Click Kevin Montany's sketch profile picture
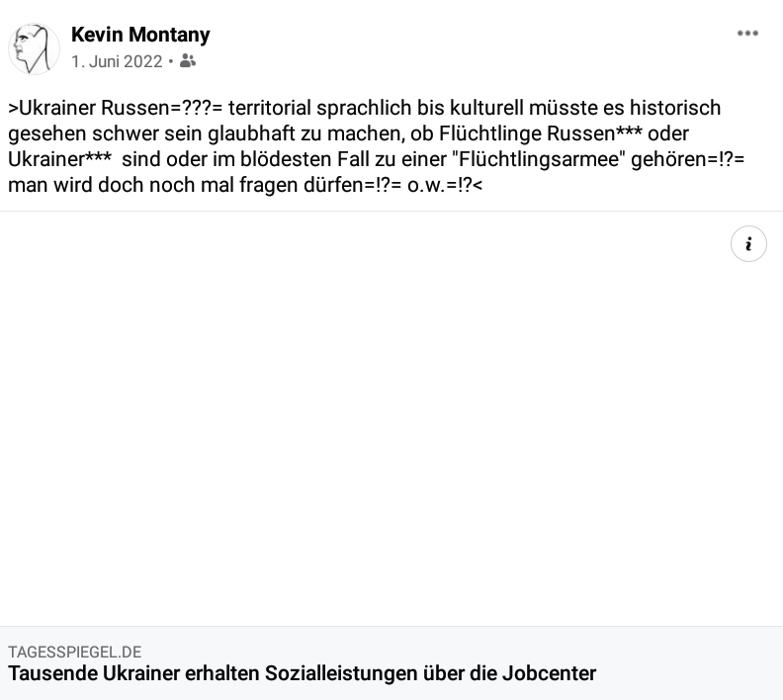Screen dimensions: 783x700 (x=34, y=48)
